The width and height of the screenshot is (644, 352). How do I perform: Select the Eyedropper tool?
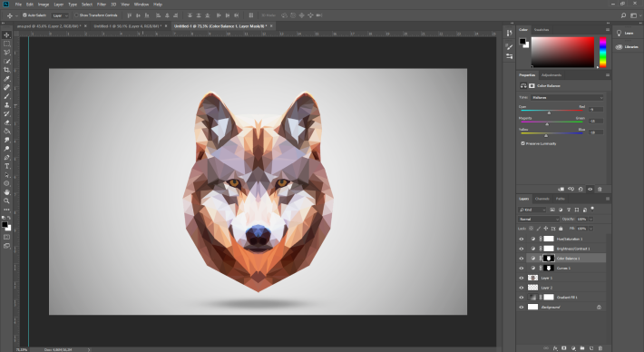(x=6, y=78)
